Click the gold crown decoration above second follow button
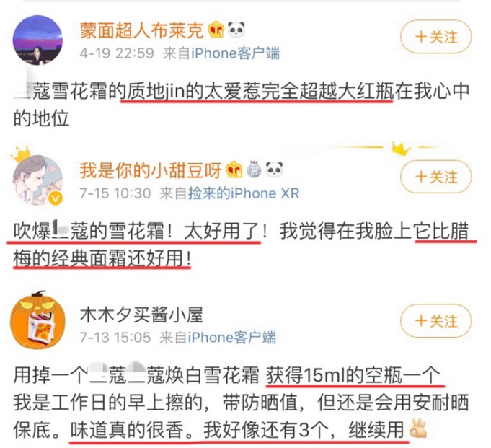The height and width of the screenshot is (448, 491). (x=401, y=149)
